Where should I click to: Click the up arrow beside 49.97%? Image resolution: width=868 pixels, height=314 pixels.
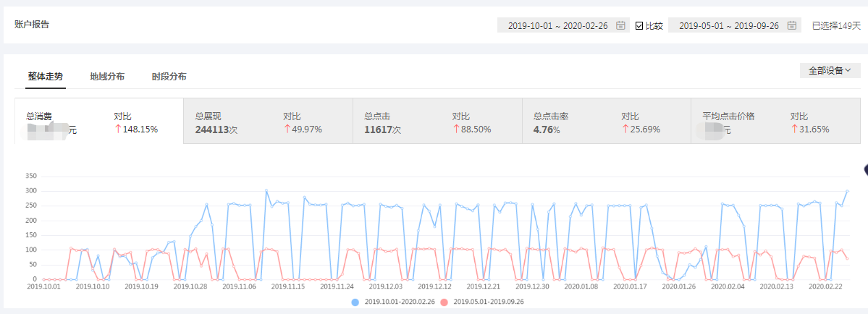[287, 130]
